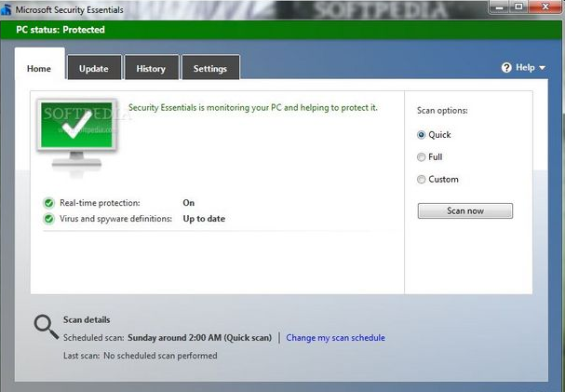Click the Sunday around 2:00 AM schedule text
This screenshot has width=565, height=392.
pyautogui.click(x=199, y=338)
